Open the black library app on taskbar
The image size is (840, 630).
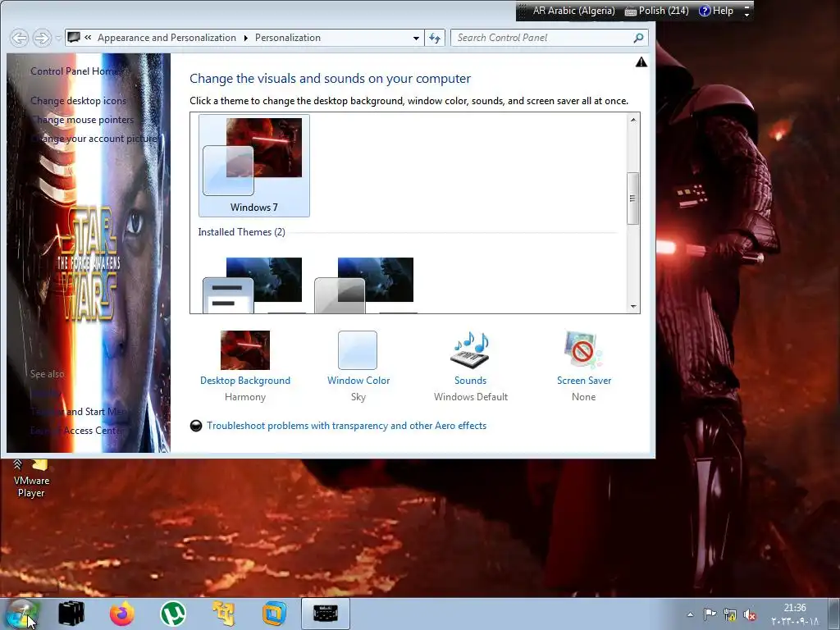(x=71, y=614)
